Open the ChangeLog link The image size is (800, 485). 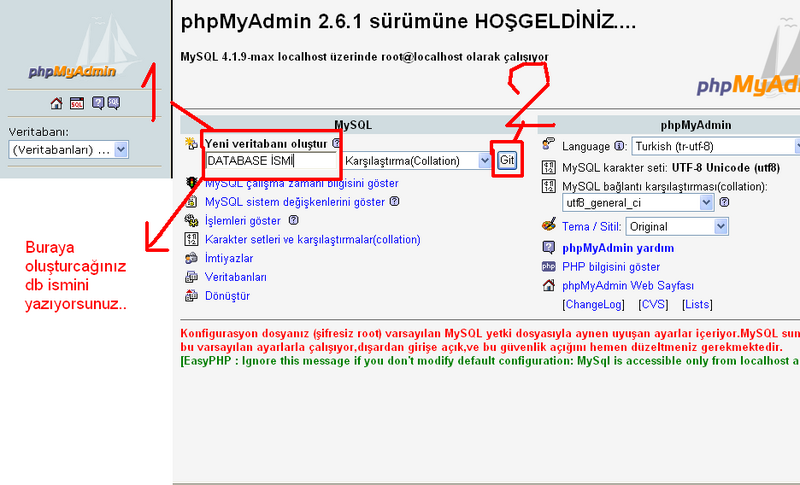click(x=594, y=304)
